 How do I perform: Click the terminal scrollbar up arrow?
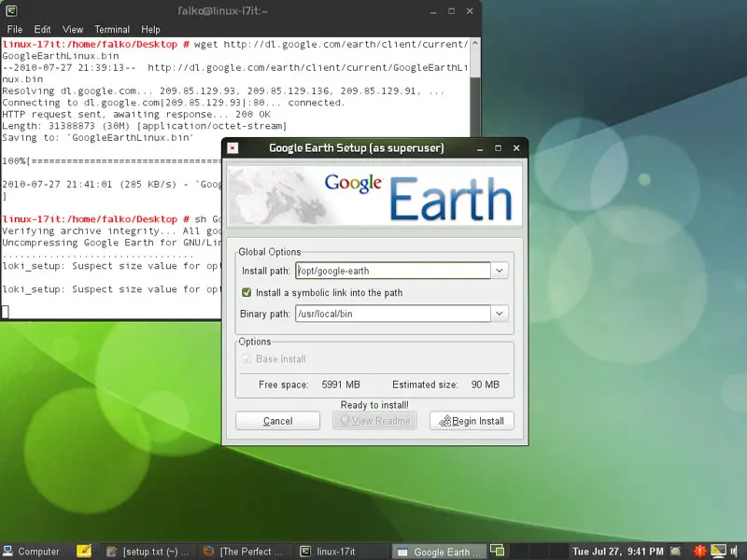pos(474,43)
